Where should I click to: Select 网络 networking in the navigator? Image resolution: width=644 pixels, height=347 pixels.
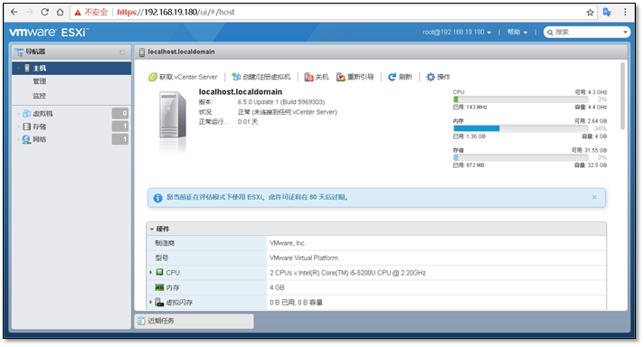pyautogui.click(x=40, y=139)
